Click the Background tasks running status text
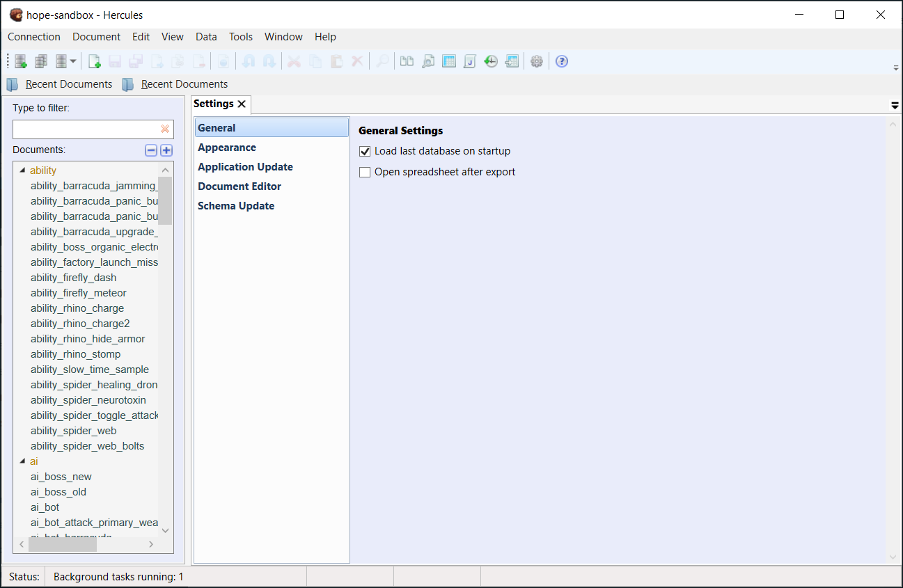The width and height of the screenshot is (903, 588). [118, 577]
